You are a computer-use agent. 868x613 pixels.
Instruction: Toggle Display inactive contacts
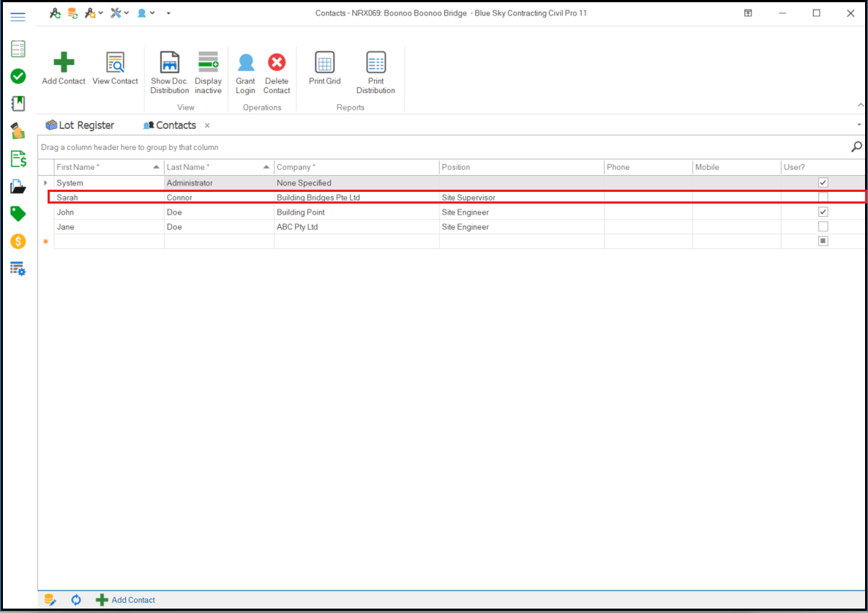coord(208,63)
